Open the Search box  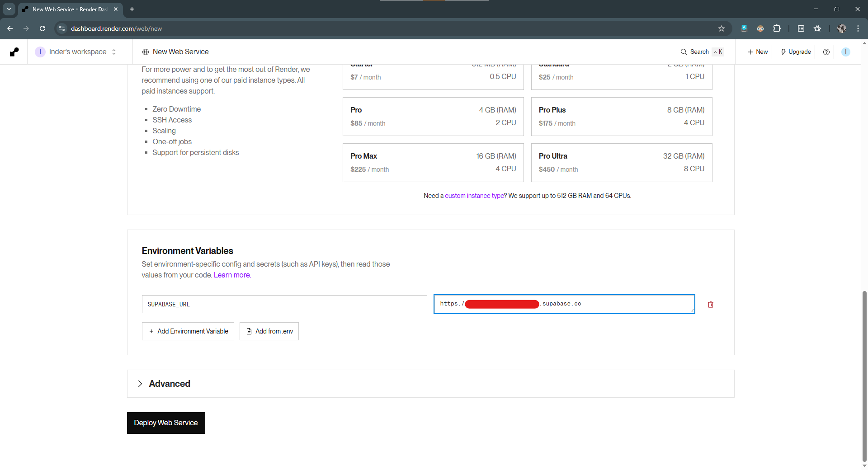click(702, 52)
